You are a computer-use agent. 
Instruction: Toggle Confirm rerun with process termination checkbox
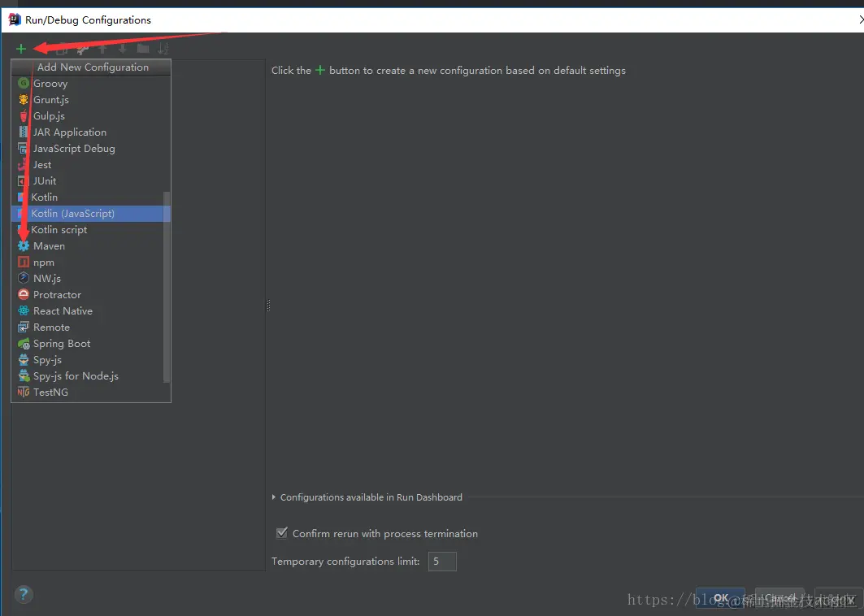pyautogui.click(x=281, y=533)
